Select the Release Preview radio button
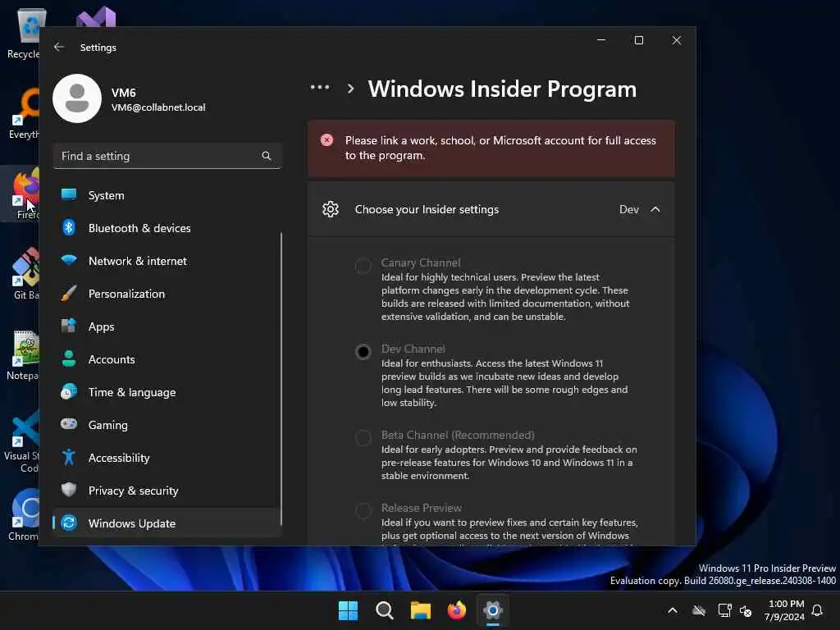Viewport: 840px width, 630px height. (x=363, y=510)
